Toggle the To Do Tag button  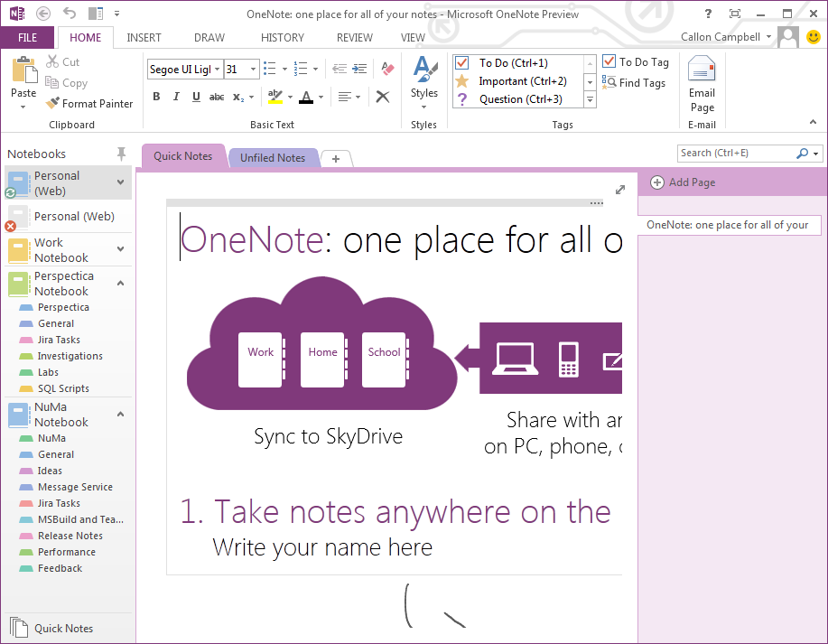click(x=636, y=62)
